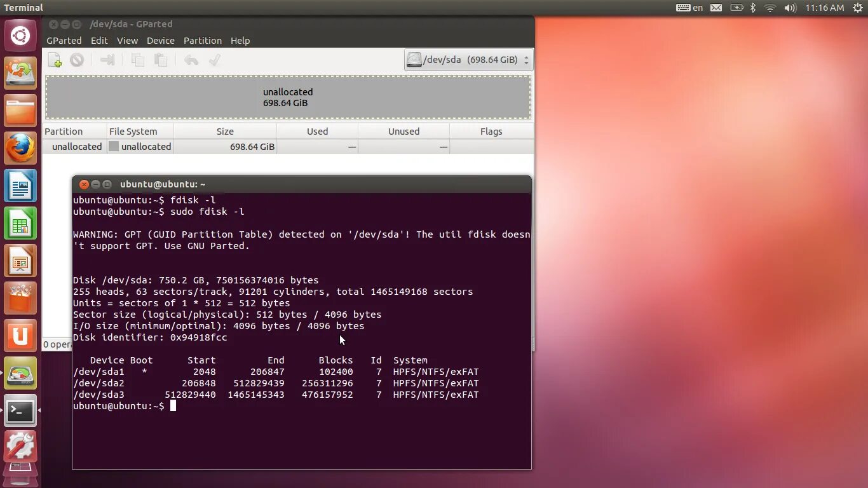The height and width of the screenshot is (488, 868).
Task: Open the Wi-Fi network indicator
Action: [770, 8]
